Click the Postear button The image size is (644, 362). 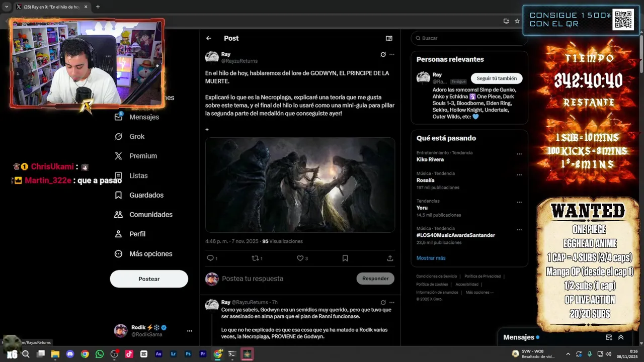point(149,279)
